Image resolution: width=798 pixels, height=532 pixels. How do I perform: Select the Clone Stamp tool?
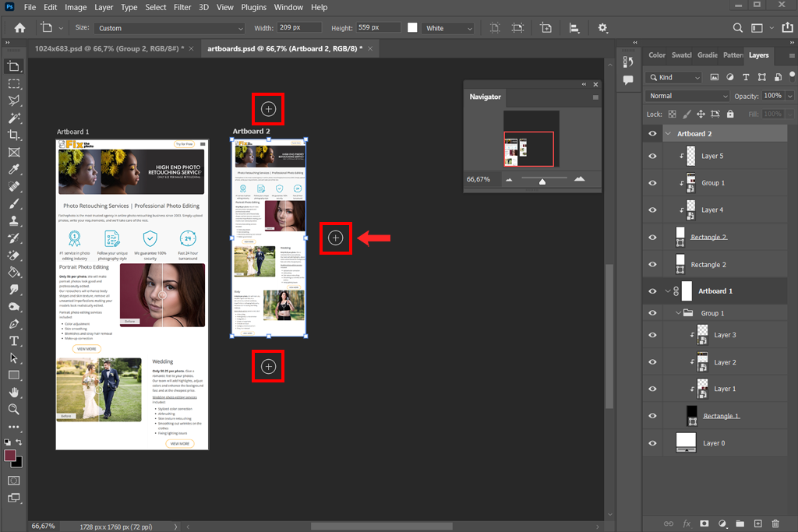pyautogui.click(x=14, y=220)
